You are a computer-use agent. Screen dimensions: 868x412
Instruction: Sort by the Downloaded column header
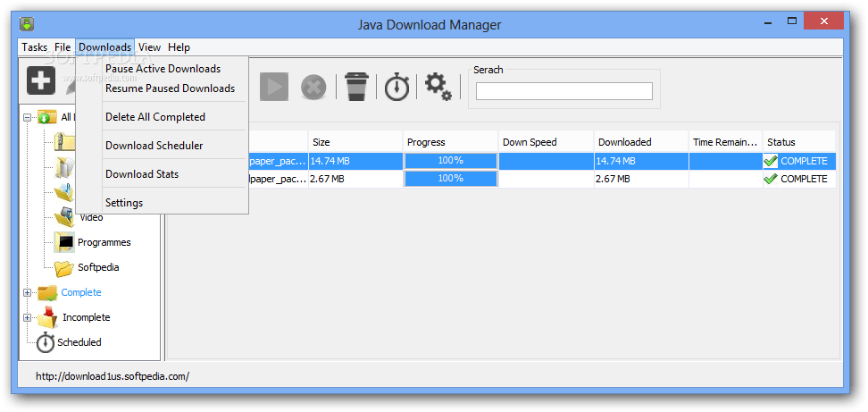(x=641, y=142)
